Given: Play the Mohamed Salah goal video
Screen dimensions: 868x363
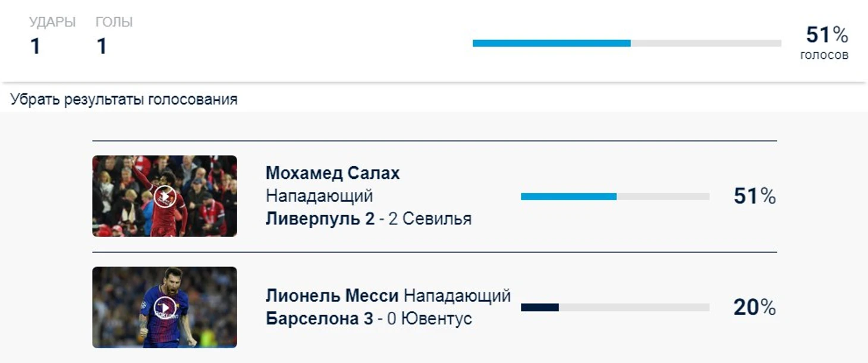Looking at the screenshot, I should tap(165, 196).
